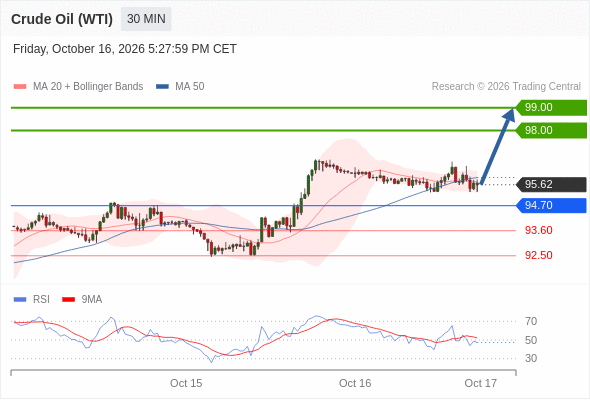Click the MA 50 blue legend swatch
The image size is (590, 400).
[x=163, y=87]
